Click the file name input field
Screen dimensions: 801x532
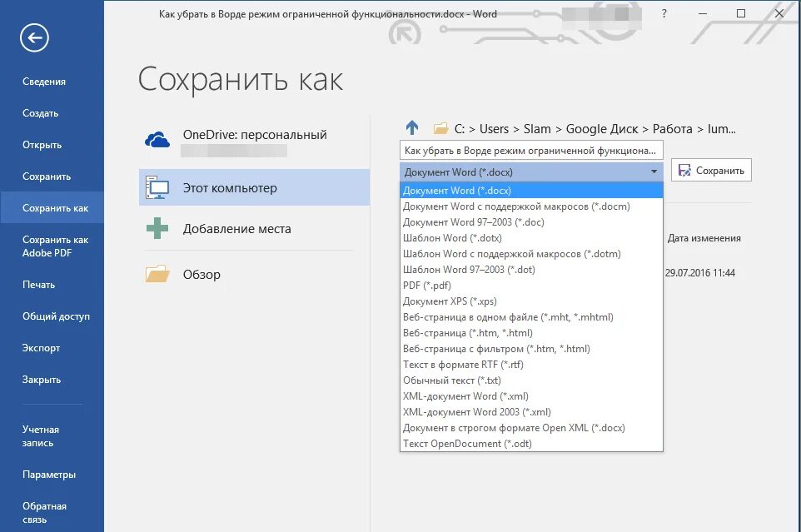[531, 151]
